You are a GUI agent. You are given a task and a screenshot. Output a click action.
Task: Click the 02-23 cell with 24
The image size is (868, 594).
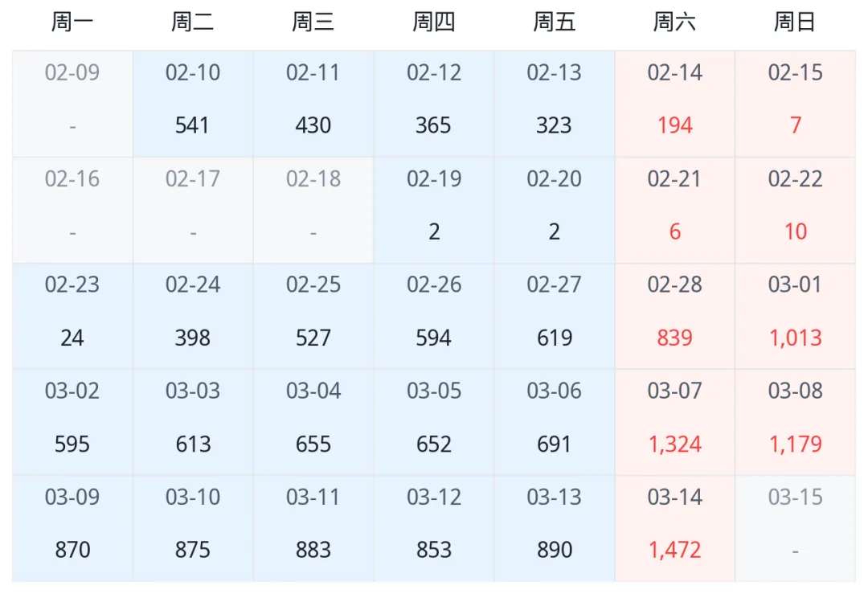pos(72,316)
